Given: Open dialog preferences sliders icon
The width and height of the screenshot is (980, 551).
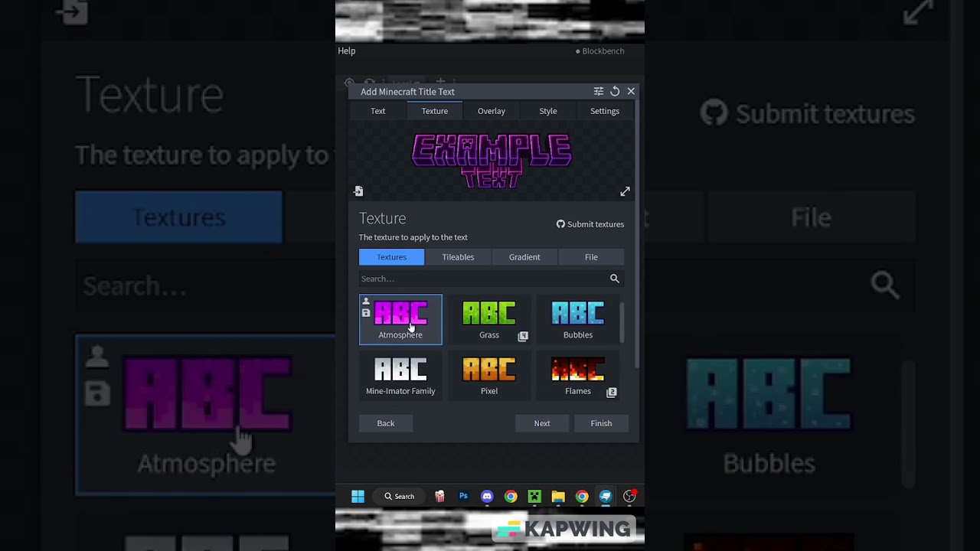Looking at the screenshot, I should pyautogui.click(x=599, y=91).
